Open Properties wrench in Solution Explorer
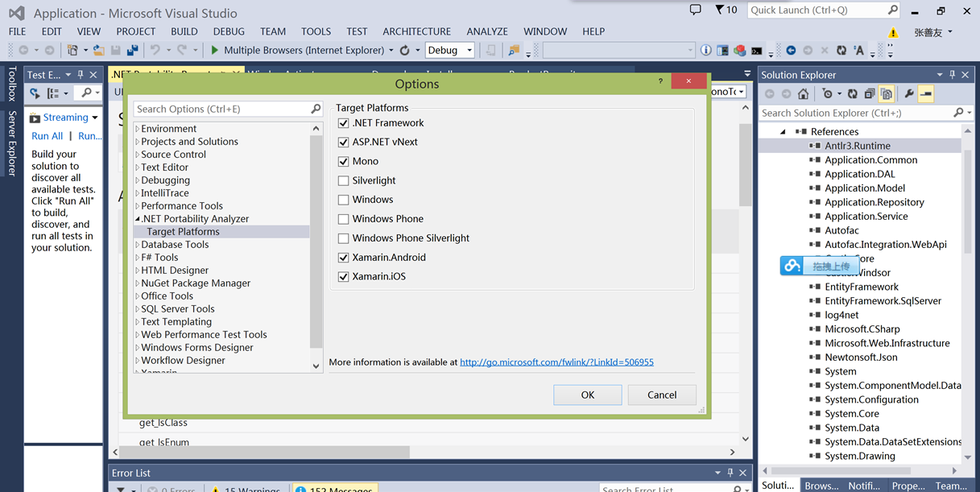The height and width of the screenshot is (492, 980). pyautogui.click(x=909, y=94)
